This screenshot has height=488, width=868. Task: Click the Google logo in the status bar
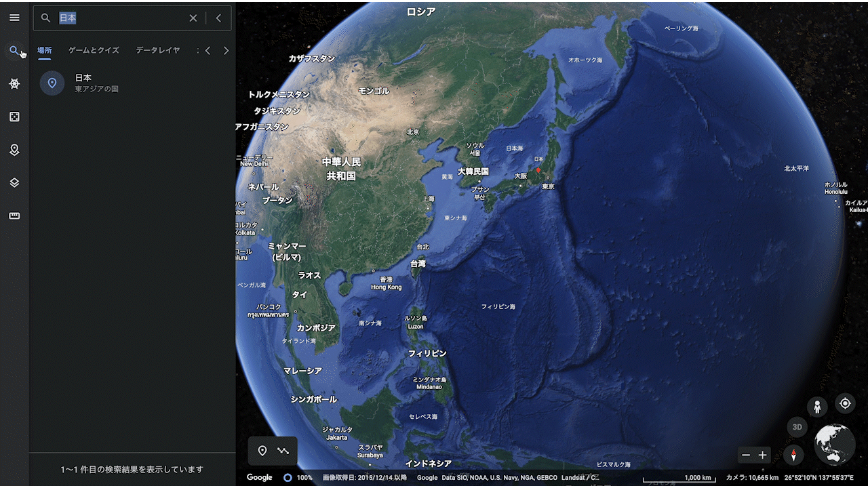pyautogui.click(x=259, y=478)
